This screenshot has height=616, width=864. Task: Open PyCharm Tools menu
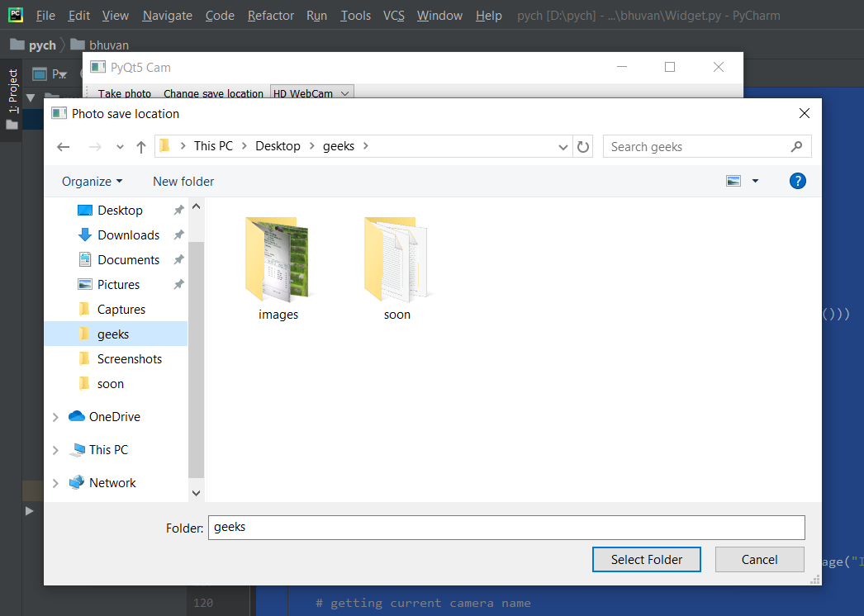[x=355, y=16]
